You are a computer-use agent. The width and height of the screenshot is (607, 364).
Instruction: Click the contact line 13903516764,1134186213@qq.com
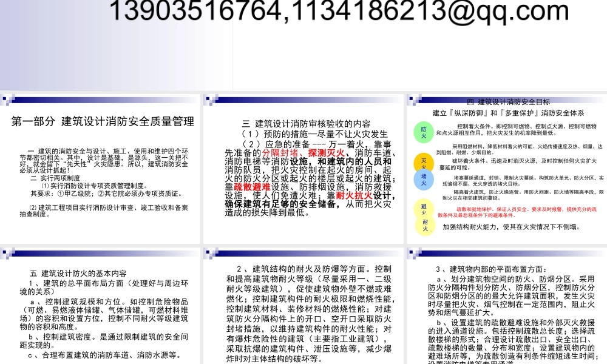(339, 10)
